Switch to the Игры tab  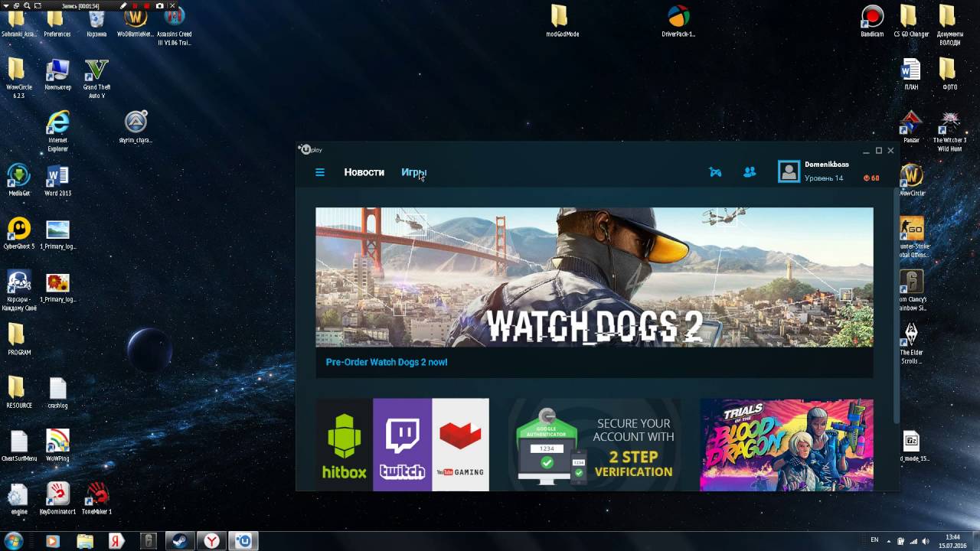[413, 172]
